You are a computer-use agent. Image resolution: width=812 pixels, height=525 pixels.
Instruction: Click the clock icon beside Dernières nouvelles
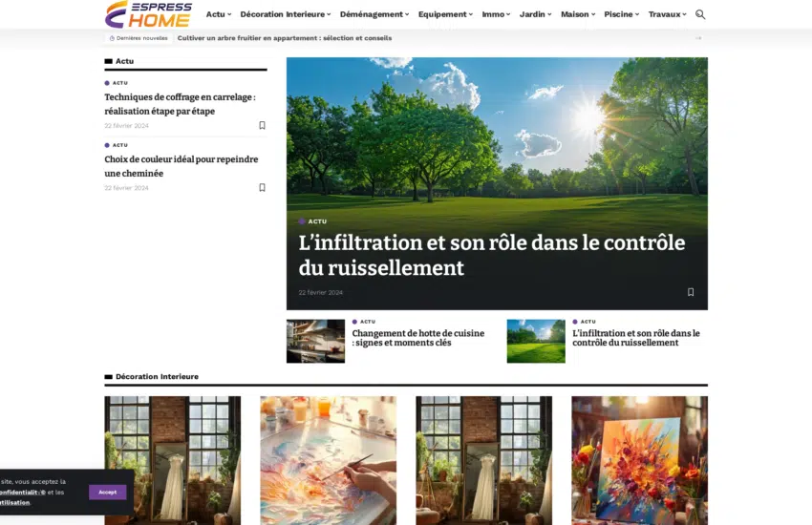coord(112,38)
